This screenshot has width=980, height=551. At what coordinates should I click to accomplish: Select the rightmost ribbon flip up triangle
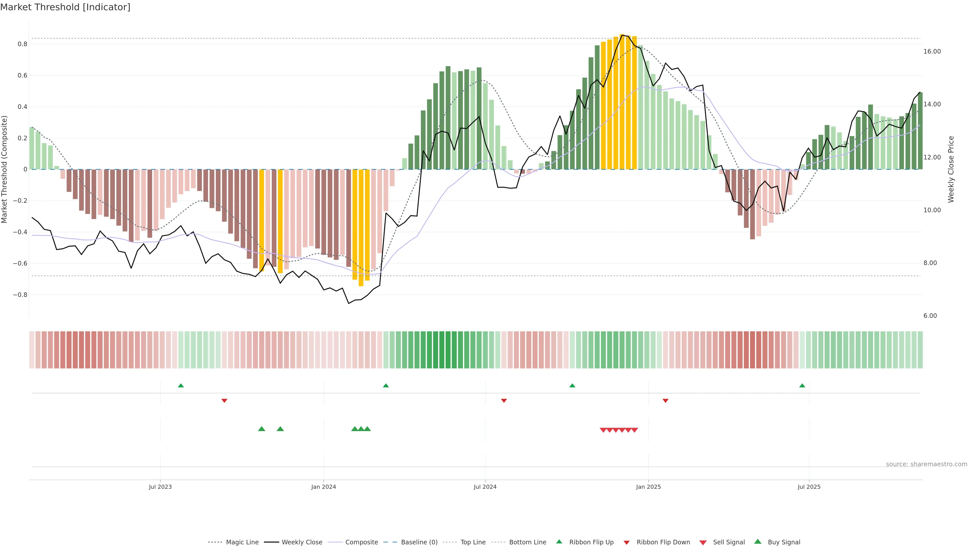point(802,386)
